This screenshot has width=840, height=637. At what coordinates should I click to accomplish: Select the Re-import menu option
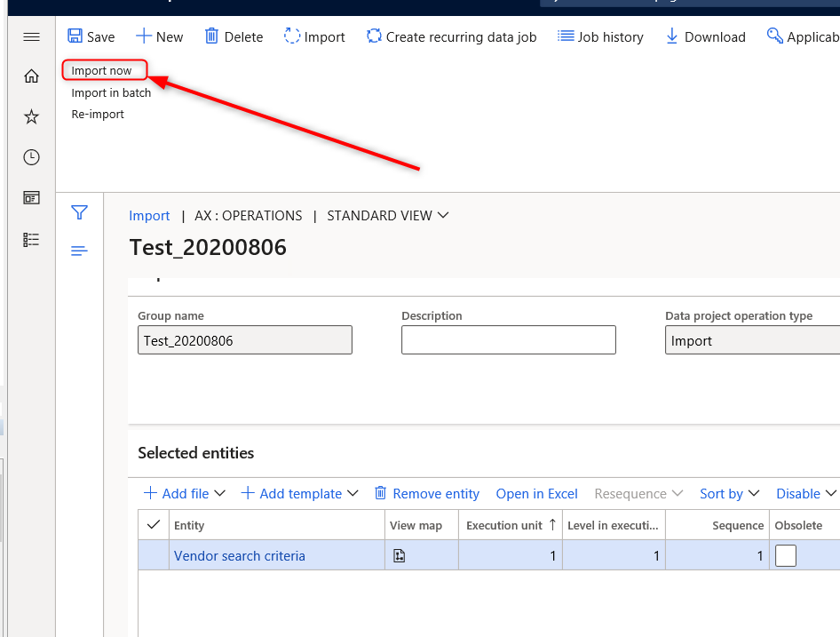[98, 114]
